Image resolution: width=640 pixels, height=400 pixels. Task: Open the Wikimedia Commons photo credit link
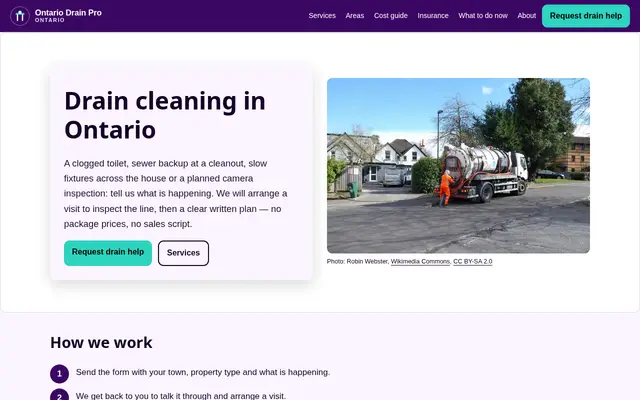point(420,261)
